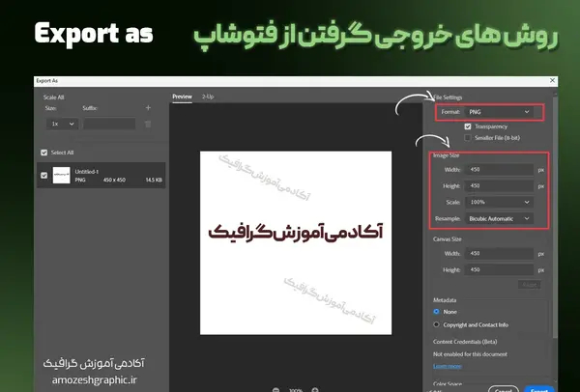Open the Scale 100% dropdown
Screen dimensions: 580x392
coord(499,202)
